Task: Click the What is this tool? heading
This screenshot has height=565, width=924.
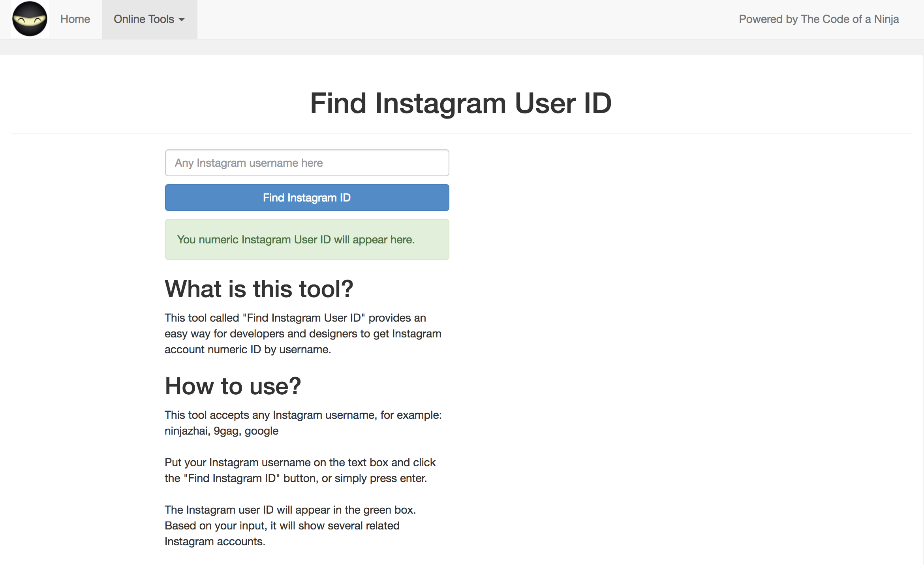Action: tap(259, 289)
